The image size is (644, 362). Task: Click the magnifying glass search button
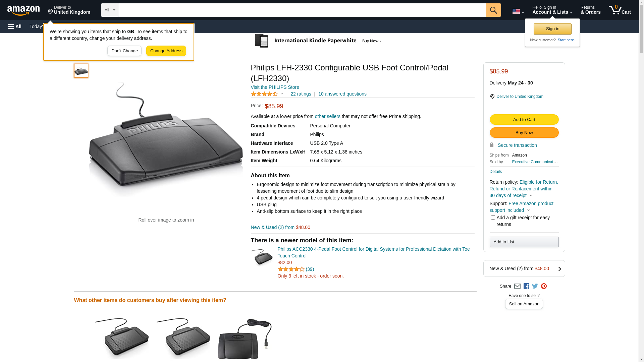493,10
